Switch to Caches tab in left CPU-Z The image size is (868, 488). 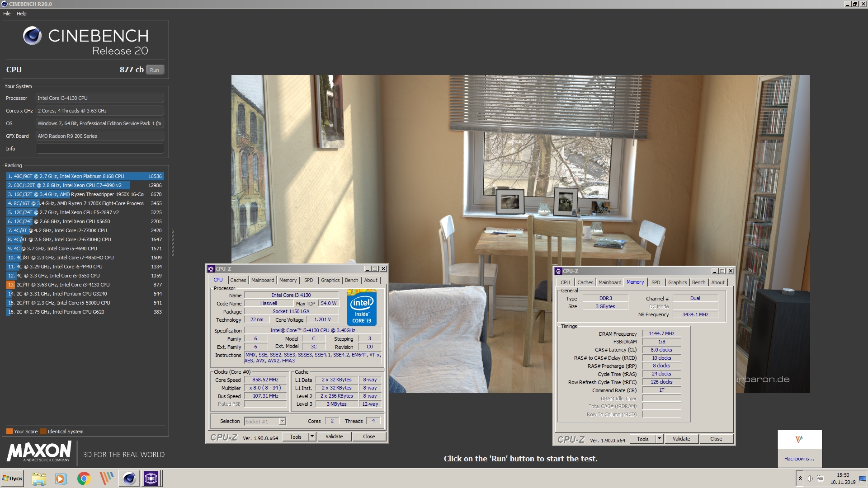click(x=238, y=280)
